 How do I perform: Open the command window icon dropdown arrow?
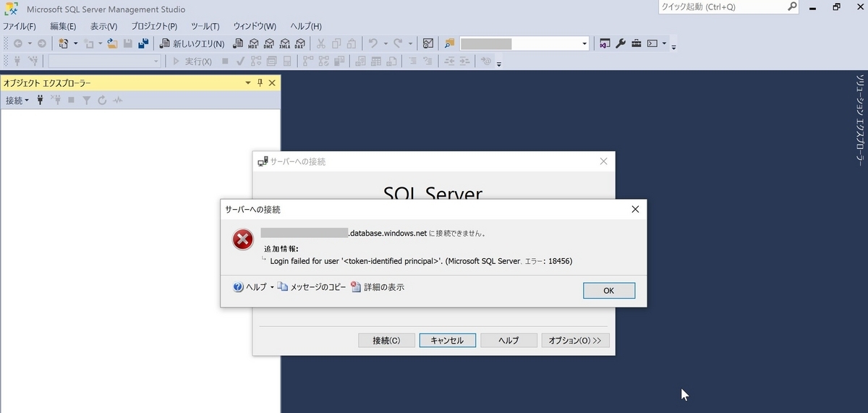coord(664,43)
